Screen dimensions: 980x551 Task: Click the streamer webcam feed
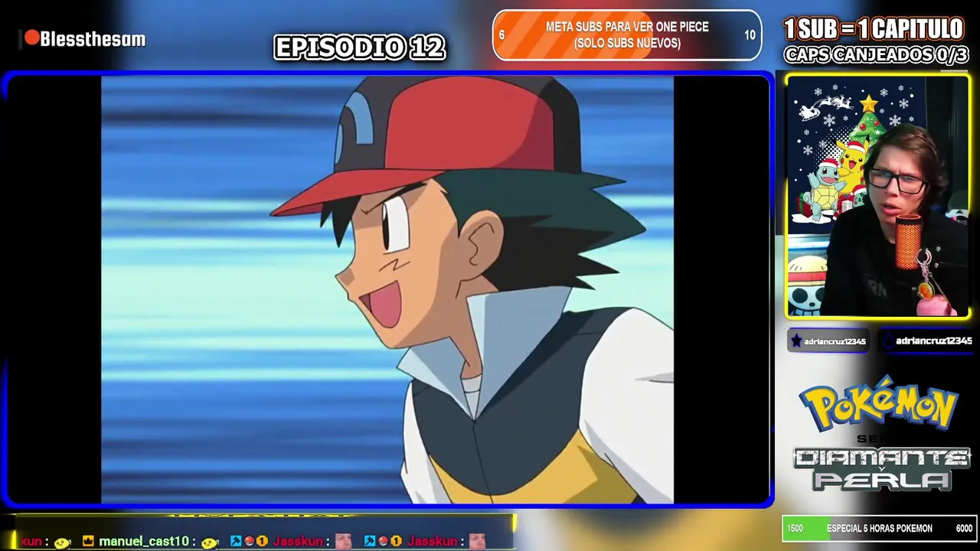pos(878,197)
